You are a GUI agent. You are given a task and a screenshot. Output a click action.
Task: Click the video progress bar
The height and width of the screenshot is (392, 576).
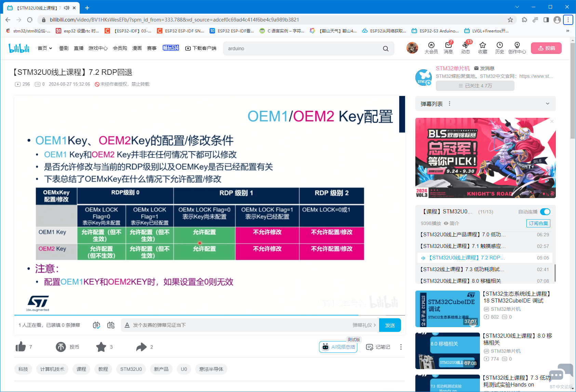pos(210,315)
